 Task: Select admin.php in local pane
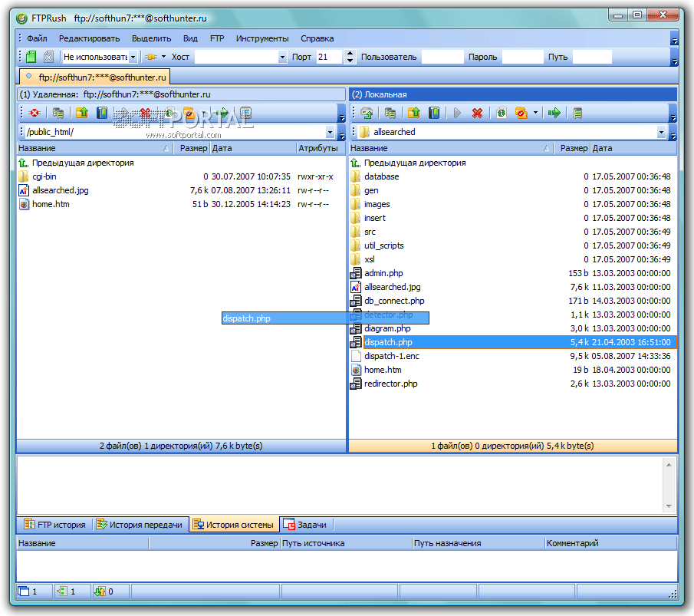click(x=383, y=273)
